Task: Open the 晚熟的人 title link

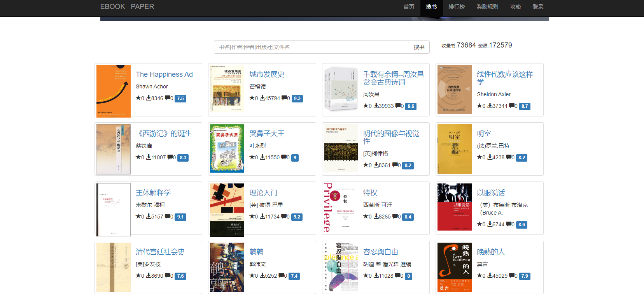Action: click(x=491, y=252)
